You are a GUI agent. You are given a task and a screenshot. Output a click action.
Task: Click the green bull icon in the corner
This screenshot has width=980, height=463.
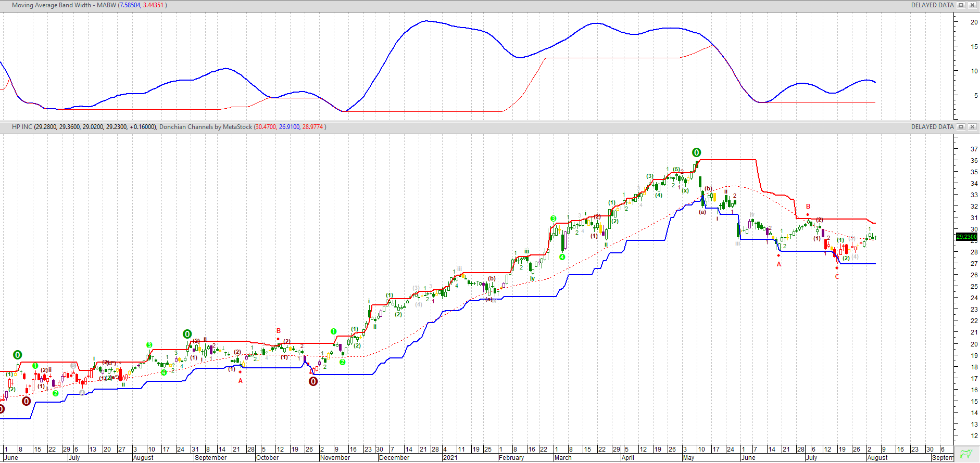click(x=966, y=454)
